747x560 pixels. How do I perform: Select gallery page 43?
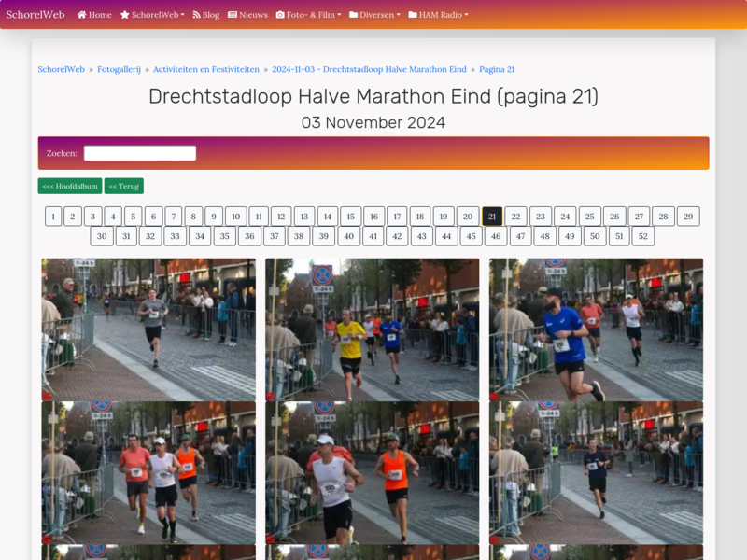pyautogui.click(x=422, y=236)
